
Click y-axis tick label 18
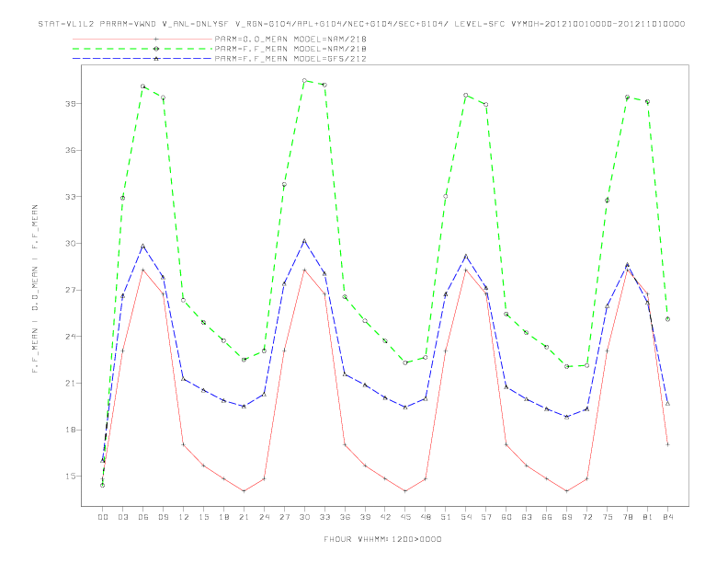click(71, 431)
